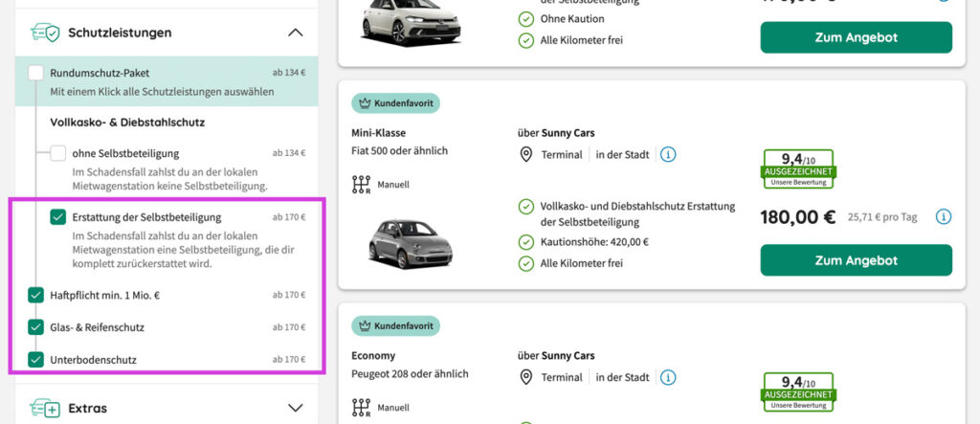Image resolution: width=980 pixels, height=424 pixels.
Task: Open location info icon for Peugeot 208 offer
Action: [x=668, y=377]
